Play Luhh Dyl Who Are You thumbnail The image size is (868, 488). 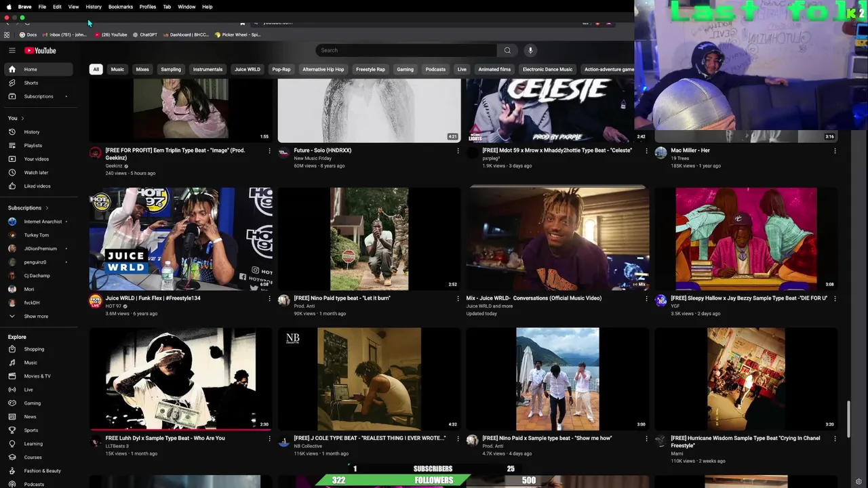(181, 379)
